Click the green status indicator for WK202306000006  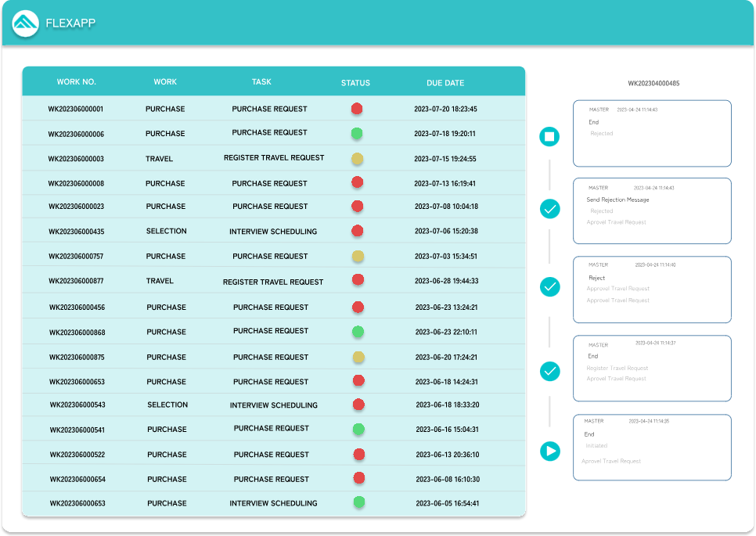358,134
